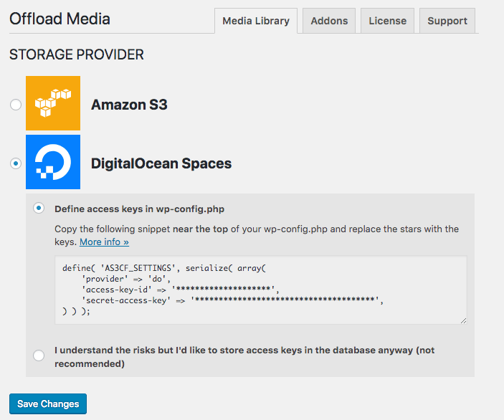Select store access keys in database option
The width and height of the screenshot is (504, 420).
(x=39, y=355)
